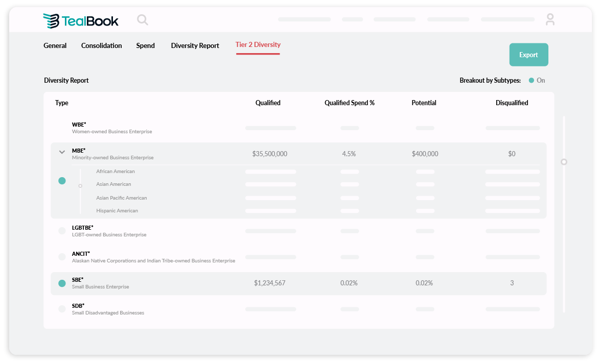Expand details for the SDB row
The image size is (599, 364).
click(62, 308)
